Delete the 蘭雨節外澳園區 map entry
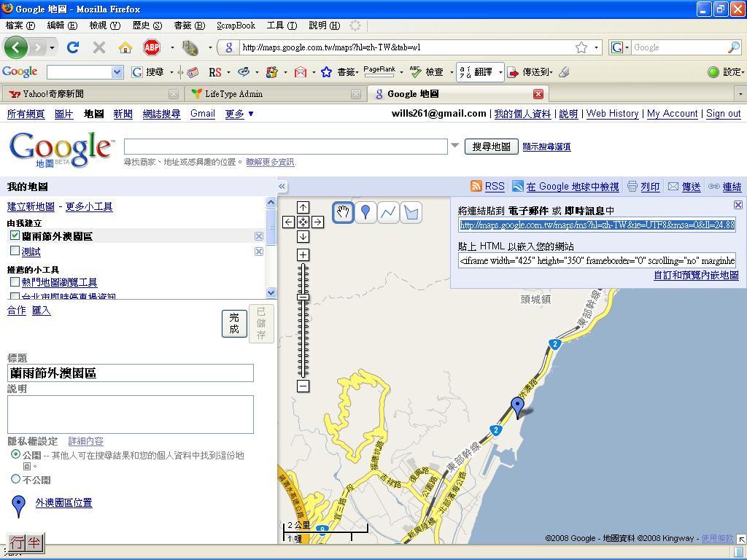 point(259,236)
